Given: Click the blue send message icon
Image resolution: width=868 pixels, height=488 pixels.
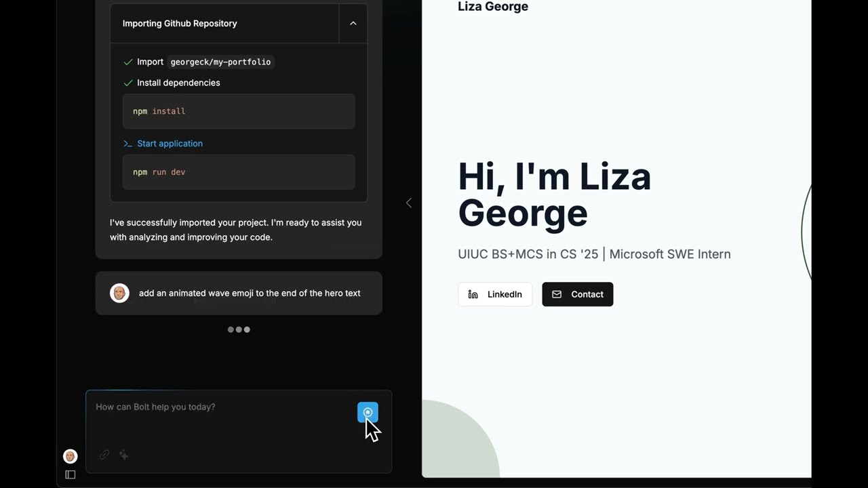Looking at the screenshot, I should (x=368, y=412).
